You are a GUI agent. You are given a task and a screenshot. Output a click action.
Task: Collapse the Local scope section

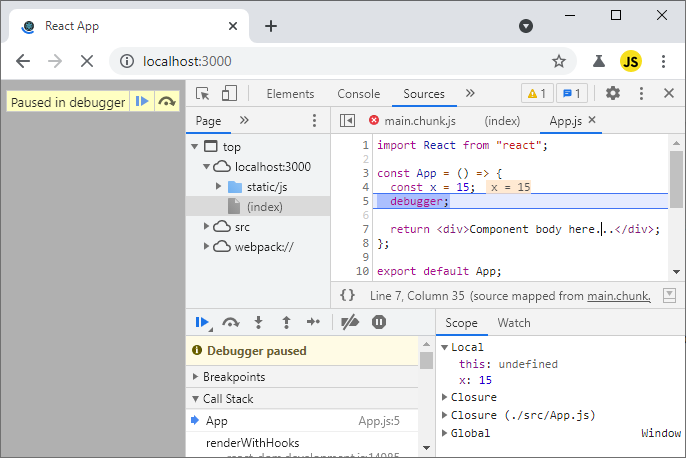[444, 347]
